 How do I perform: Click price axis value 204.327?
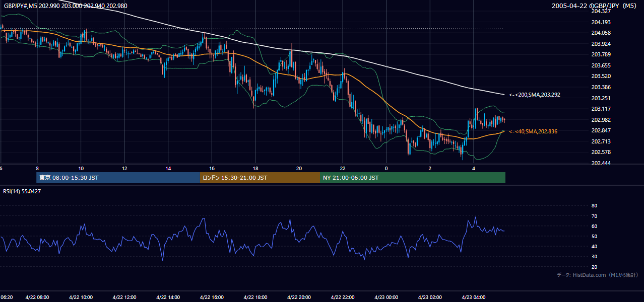(601, 11)
